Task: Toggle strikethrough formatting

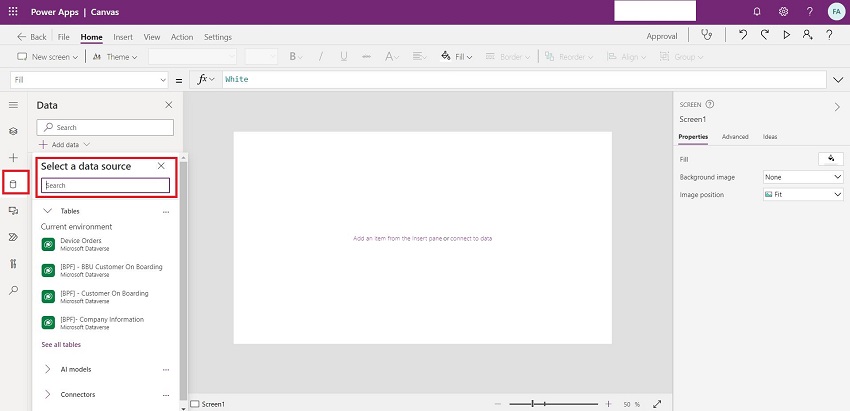Action: (x=366, y=56)
